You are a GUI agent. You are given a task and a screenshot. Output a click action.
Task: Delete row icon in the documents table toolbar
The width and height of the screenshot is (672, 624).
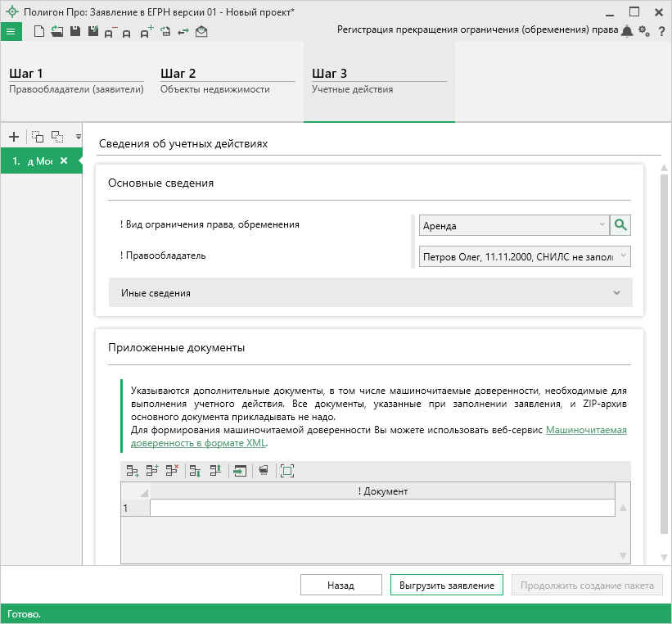click(172, 471)
